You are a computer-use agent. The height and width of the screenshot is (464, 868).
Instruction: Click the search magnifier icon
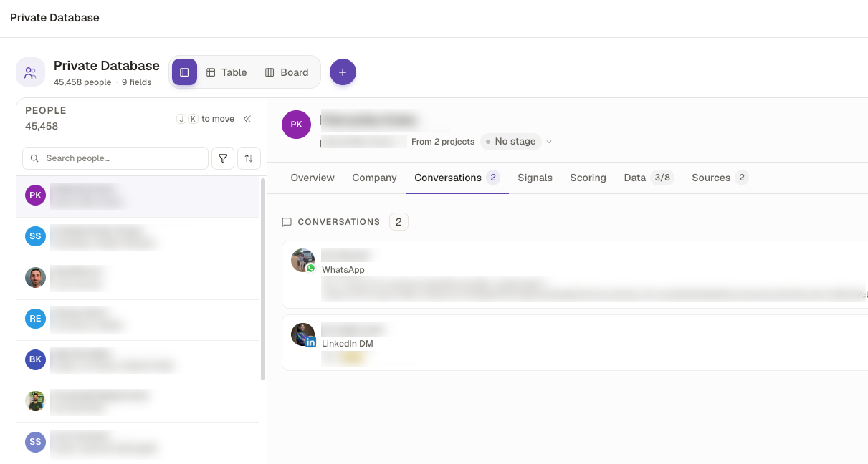tap(34, 158)
